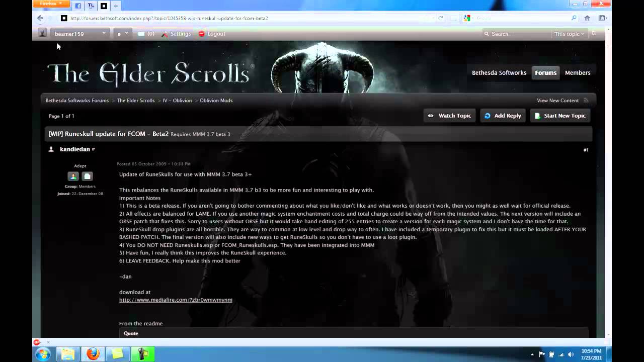The image size is (644, 362).
Task: Open advanced search gear icon
Action: (x=594, y=33)
